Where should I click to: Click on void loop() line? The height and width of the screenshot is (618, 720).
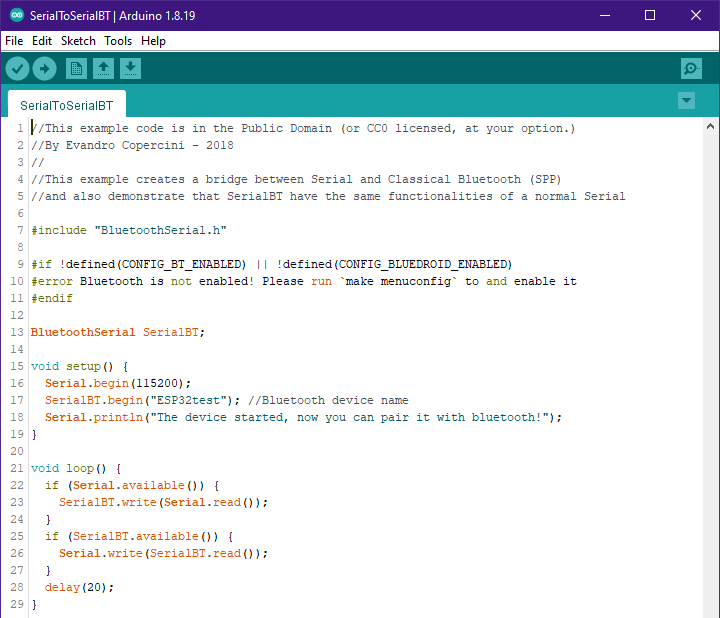coord(76,468)
